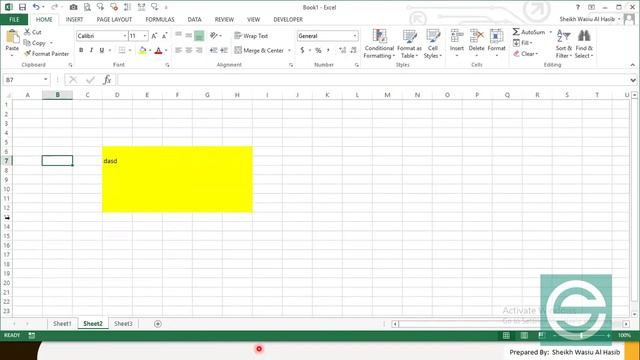This screenshot has height=360, width=640.
Task: Select cell containing dasd
Action: coord(117,161)
